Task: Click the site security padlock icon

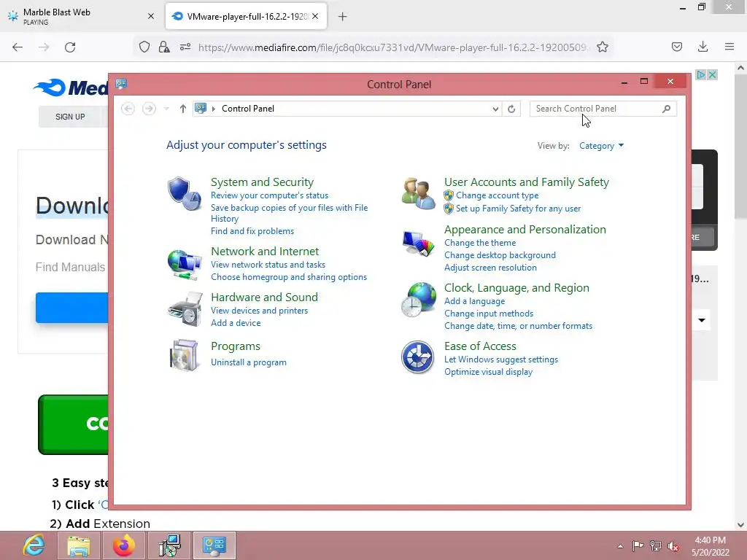Action: [x=164, y=47]
